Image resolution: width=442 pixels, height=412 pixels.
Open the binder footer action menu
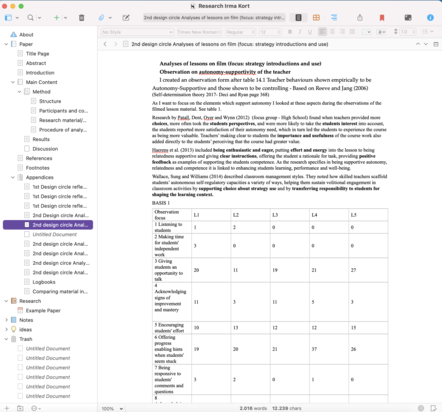[35, 408]
